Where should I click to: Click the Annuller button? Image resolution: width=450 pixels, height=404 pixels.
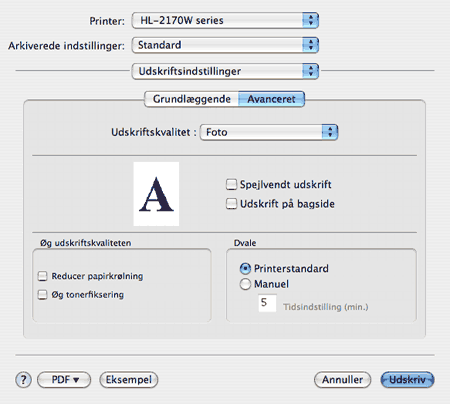coord(342,380)
